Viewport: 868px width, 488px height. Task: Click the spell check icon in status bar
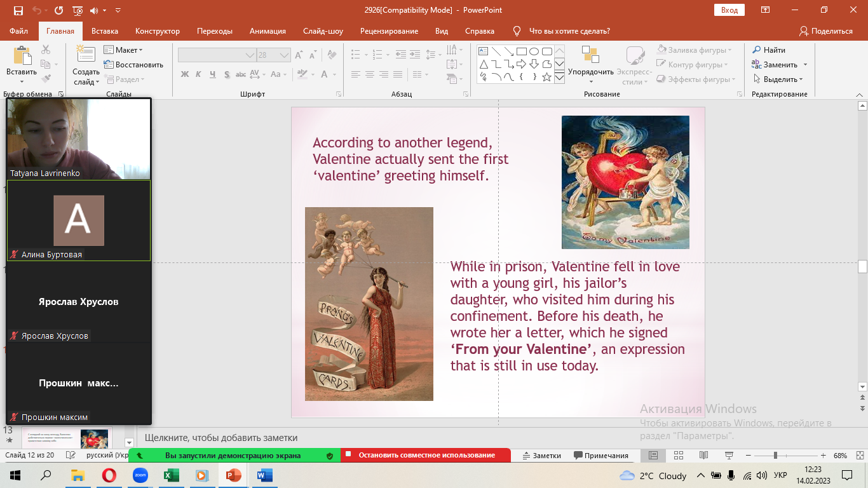(x=71, y=456)
